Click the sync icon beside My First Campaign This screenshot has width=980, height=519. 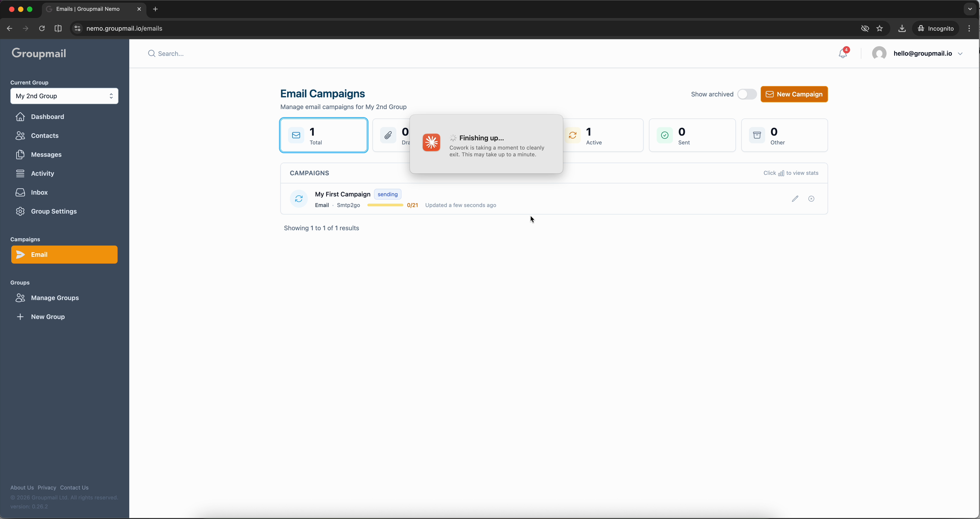click(299, 199)
